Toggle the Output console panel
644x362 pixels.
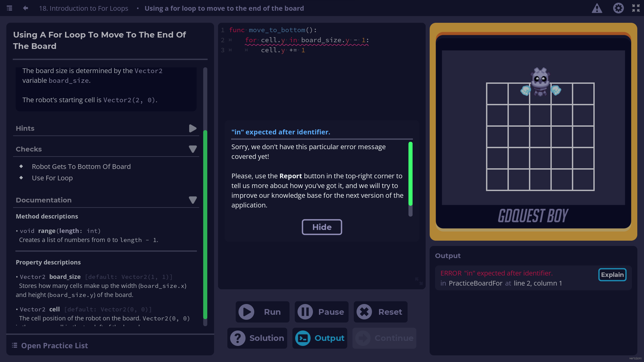pos(303,338)
